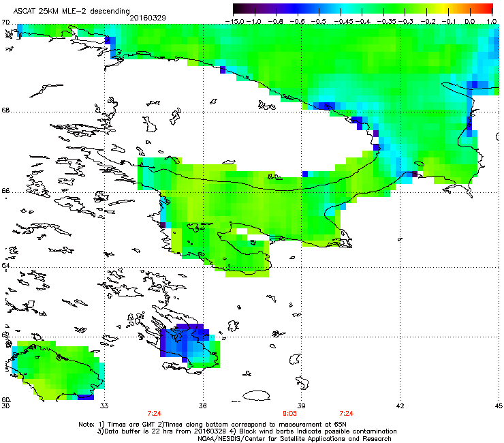Viewport: 504px width, 443px height.
Task: Click the longitude label 42
Action: 400,406
